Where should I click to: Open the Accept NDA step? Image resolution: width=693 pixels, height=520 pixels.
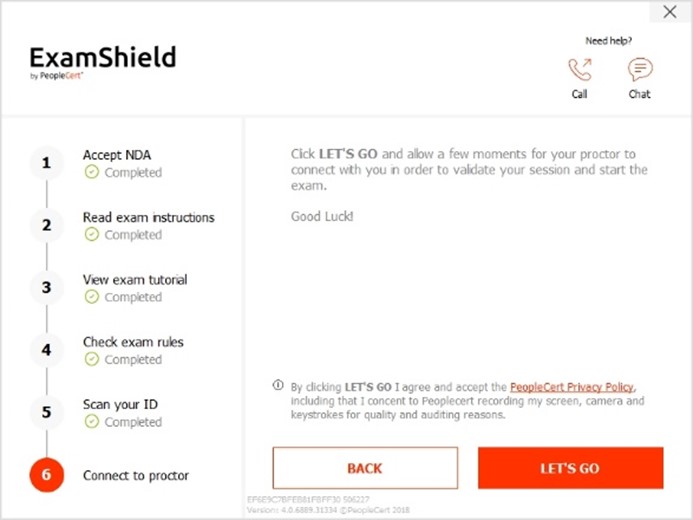click(117, 155)
